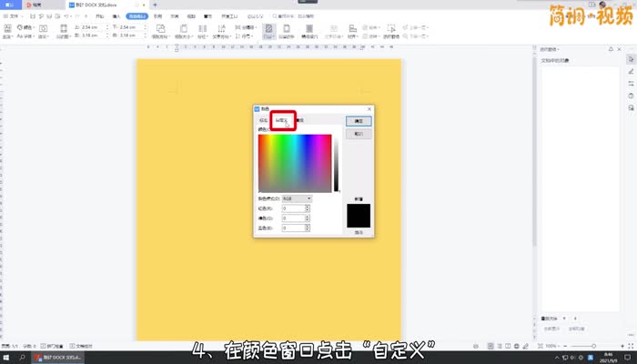Screen dimensions: 637x364
Task: Click the new tab plus icon
Action: click(x=155, y=5)
